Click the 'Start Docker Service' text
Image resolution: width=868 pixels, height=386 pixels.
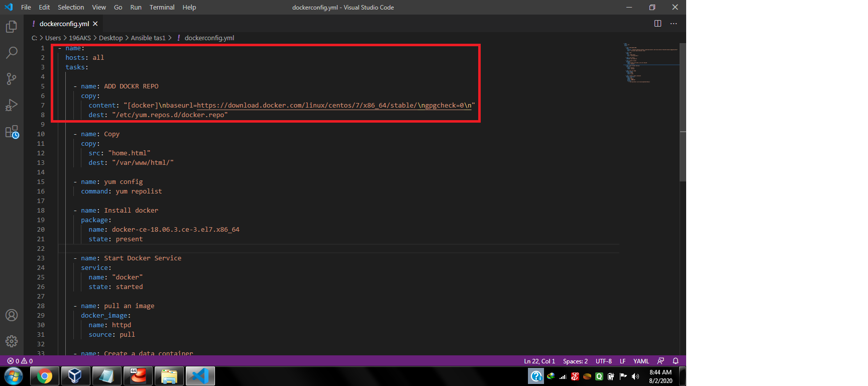tap(143, 258)
